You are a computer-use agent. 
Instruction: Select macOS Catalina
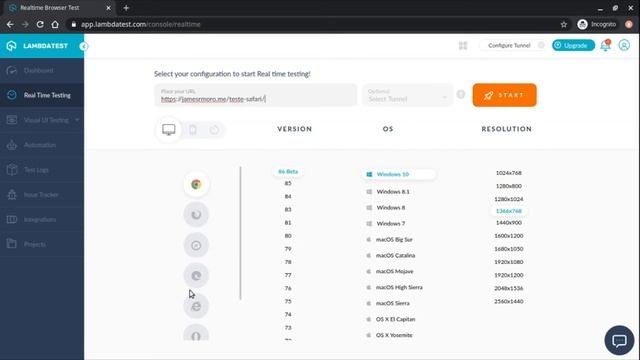pos(391,255)
